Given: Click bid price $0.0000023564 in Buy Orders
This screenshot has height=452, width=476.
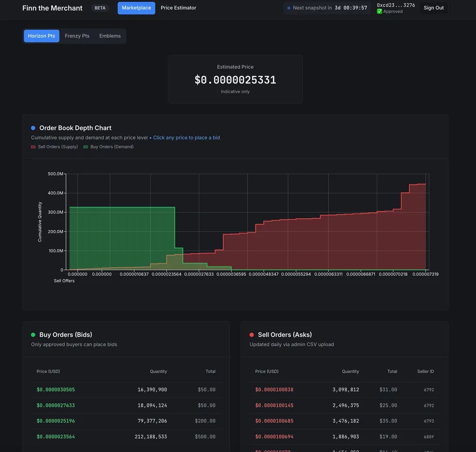Looking at the screenshot, I should click(x=56, y=437).
